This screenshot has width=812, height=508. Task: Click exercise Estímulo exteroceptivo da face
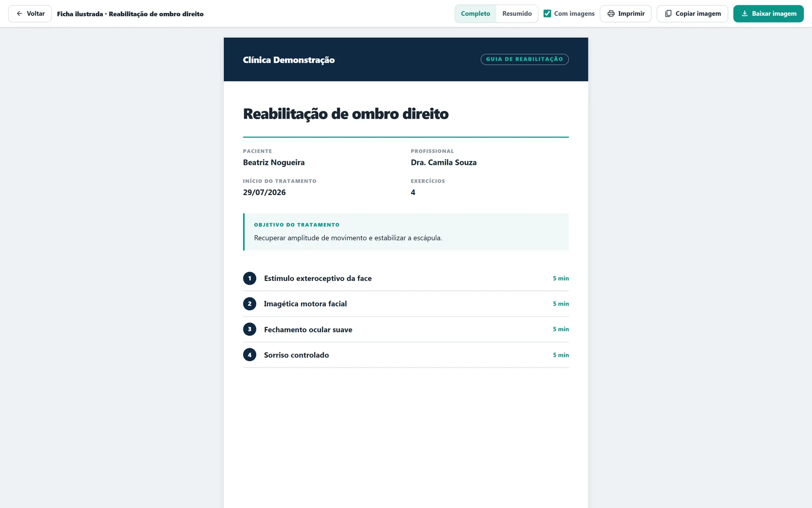coord(318,279)
